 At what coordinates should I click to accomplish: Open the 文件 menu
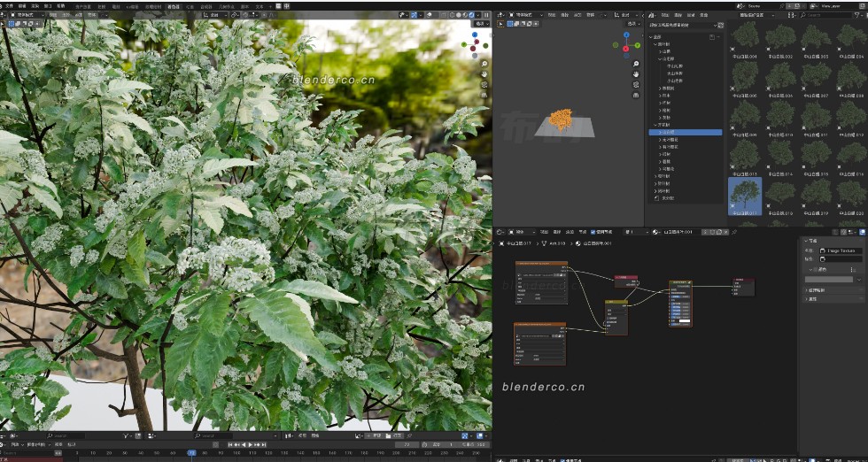coord(10,6)
